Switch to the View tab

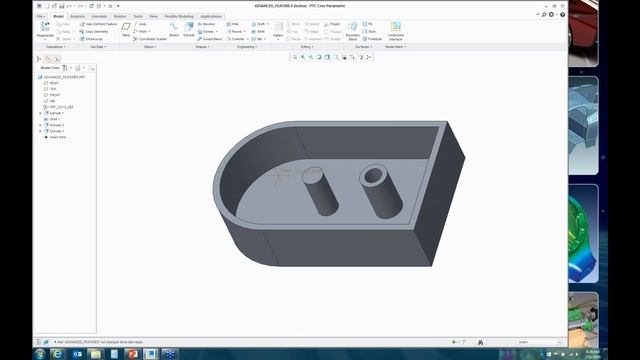click(153, 16)
